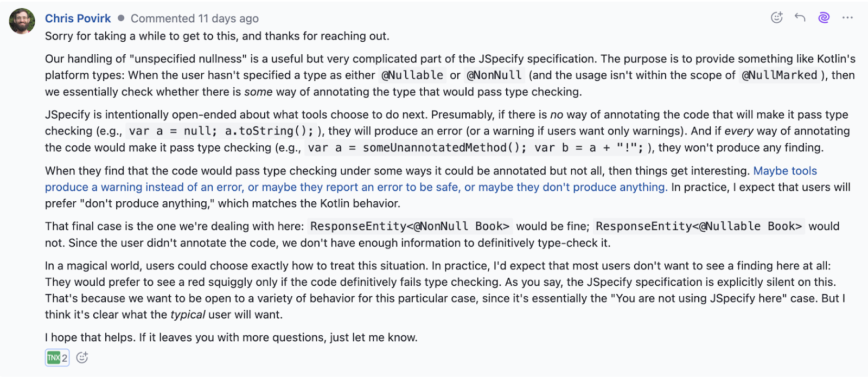Click the ResponseEntity<@NonNull Book> code snippet

click(x=410, y=226)
